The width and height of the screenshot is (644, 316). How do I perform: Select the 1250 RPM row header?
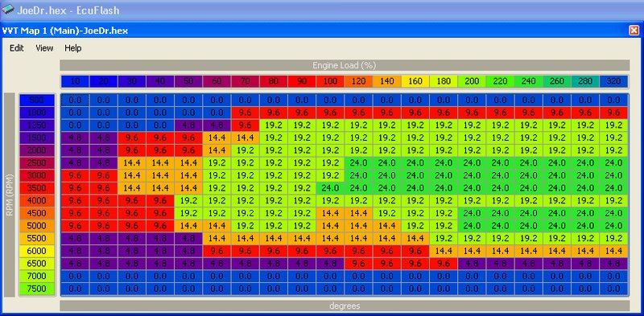[36, 125]
